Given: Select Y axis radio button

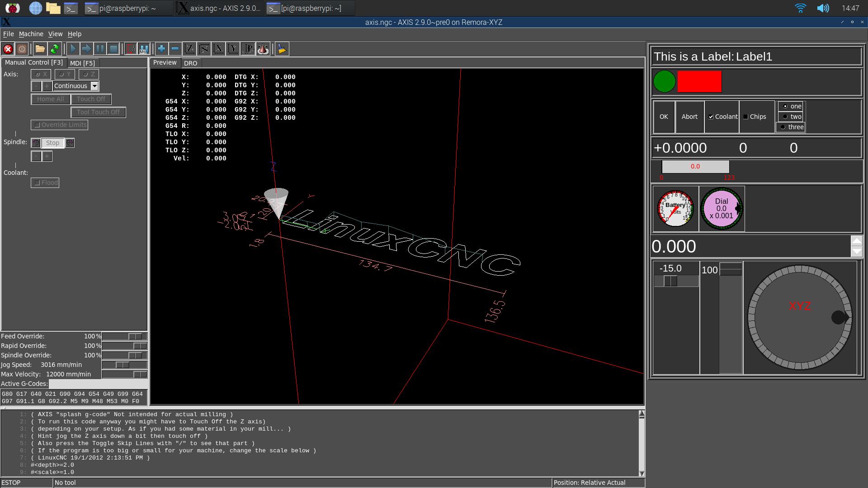Looking at the screenshot, I should tap(65, 74).
